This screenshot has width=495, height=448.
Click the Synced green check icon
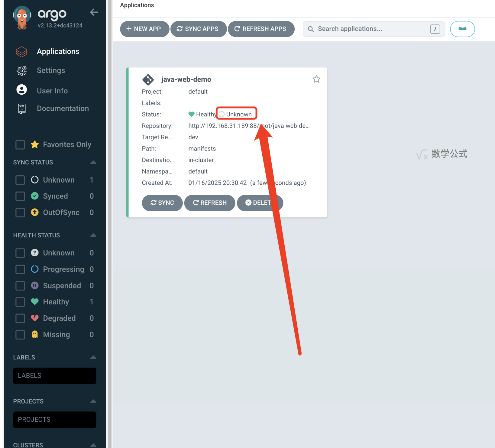tap(35, 196)
